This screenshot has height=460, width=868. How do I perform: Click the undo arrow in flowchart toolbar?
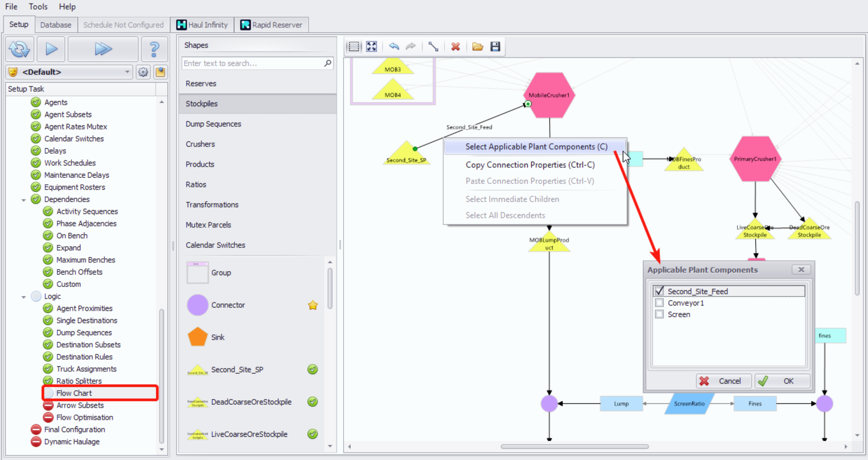[394, 47]
